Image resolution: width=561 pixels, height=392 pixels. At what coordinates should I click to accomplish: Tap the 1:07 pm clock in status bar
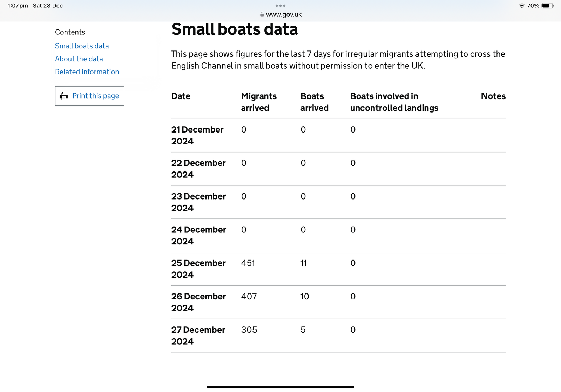(x=18, y=6)
